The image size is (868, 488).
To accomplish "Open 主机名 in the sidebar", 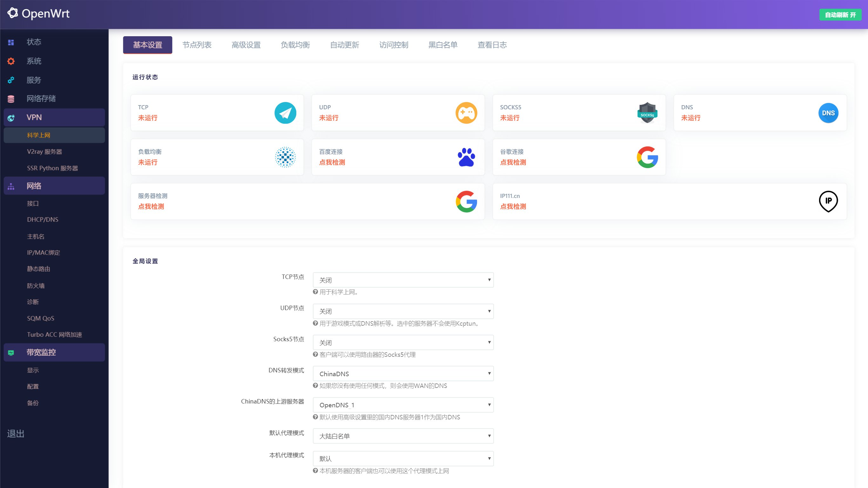I will tap(36, 237).
